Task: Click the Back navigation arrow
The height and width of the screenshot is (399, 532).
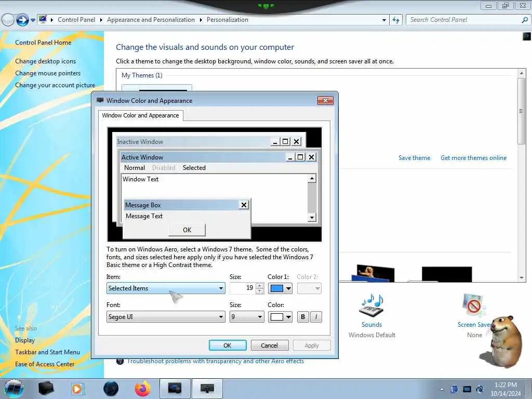Action: point(8,20)
